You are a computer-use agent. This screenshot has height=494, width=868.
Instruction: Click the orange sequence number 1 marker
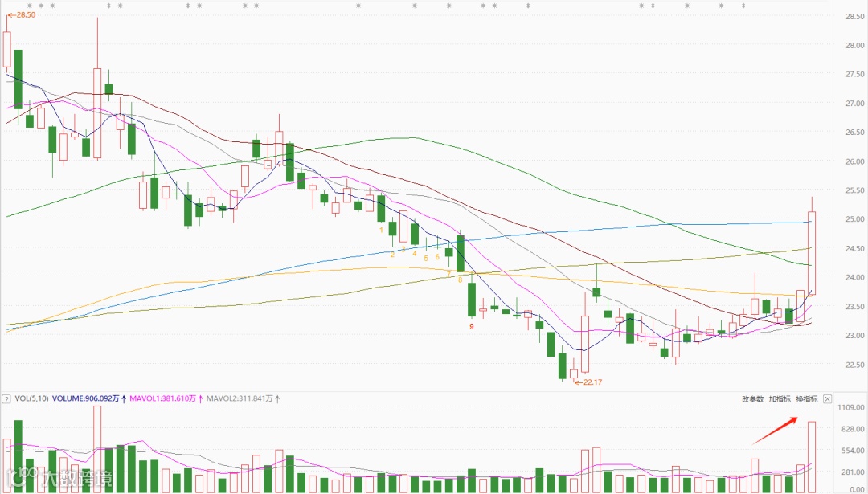(x=381, y=229)
